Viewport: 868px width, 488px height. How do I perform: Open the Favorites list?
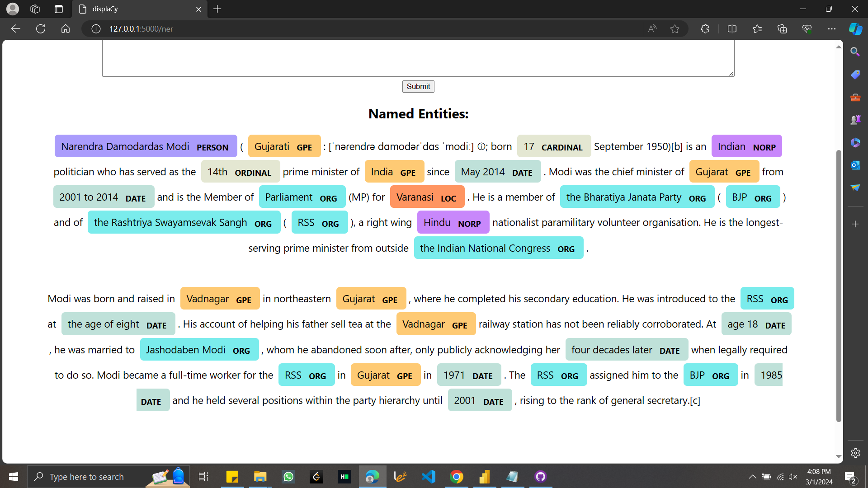[757, 28]
